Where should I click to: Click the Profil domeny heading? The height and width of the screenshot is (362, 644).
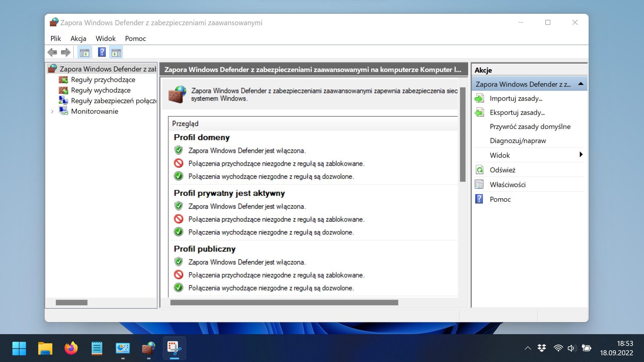[202, 138]
